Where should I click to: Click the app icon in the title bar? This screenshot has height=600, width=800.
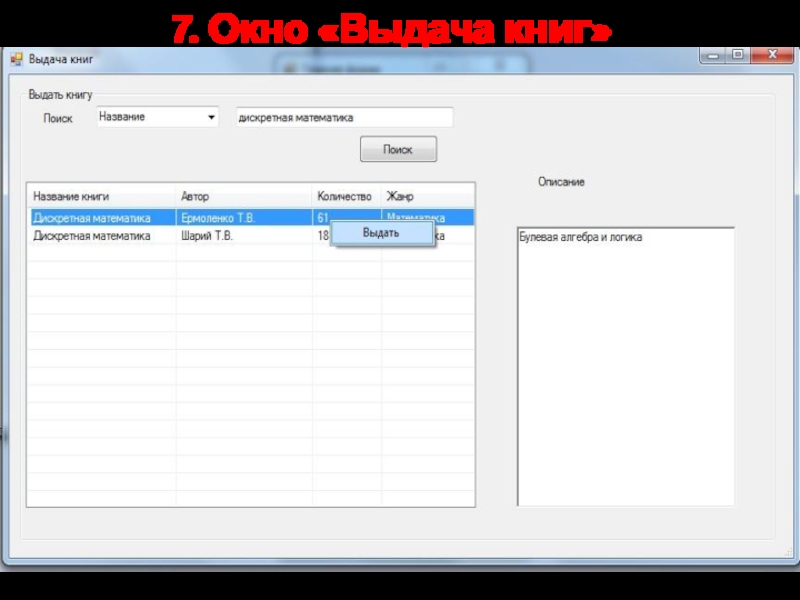(x=16, y=59)
